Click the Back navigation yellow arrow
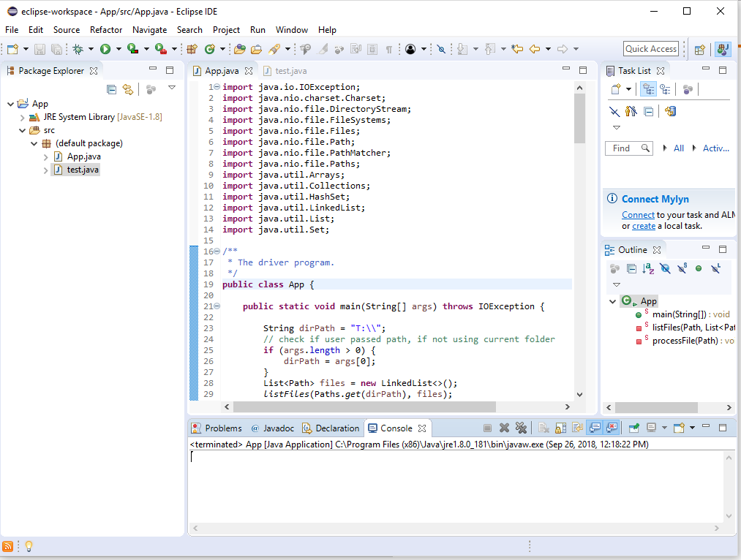The image size is (741, 560). (x=535, y=49)
